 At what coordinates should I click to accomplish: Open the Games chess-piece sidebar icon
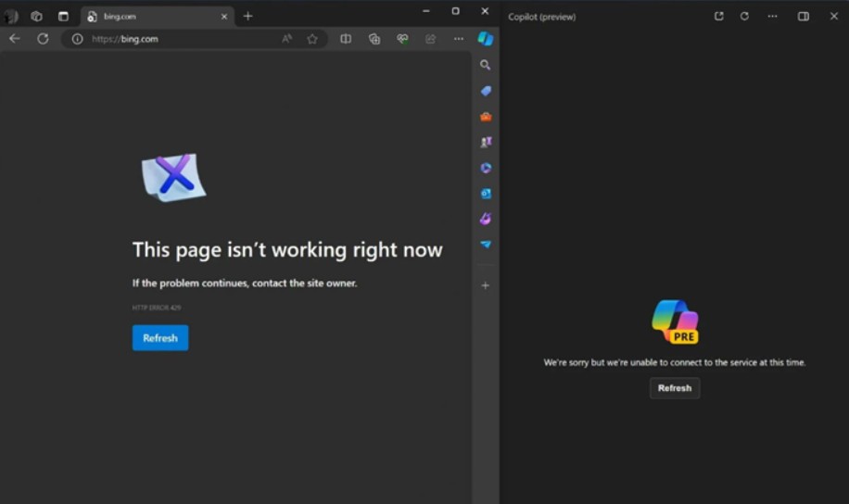(x=485, y=143)
